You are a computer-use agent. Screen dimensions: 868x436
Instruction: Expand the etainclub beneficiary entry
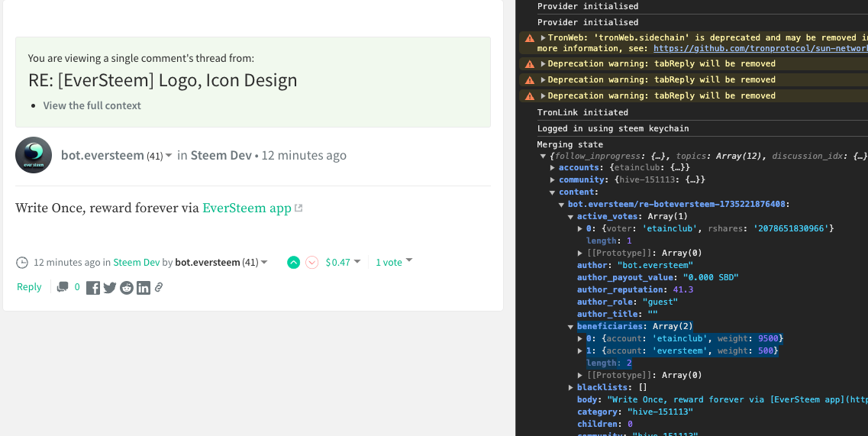[580, 338]
